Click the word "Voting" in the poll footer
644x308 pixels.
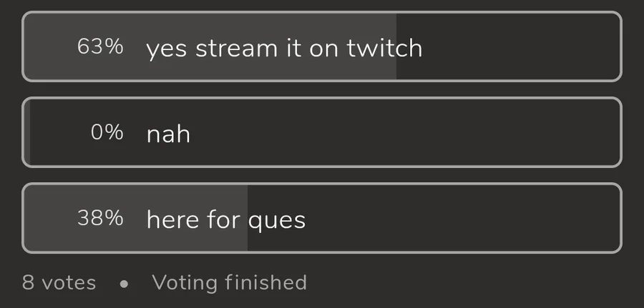(185, 283)
